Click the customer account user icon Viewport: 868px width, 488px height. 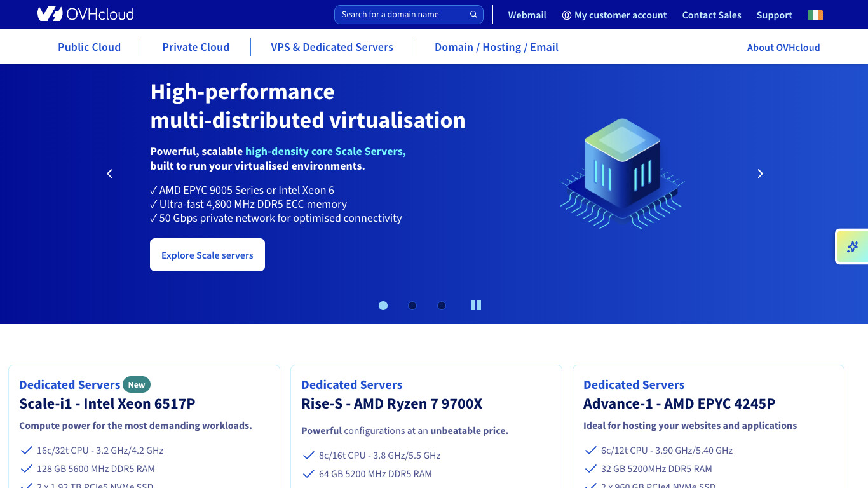[x=567, y=15]
